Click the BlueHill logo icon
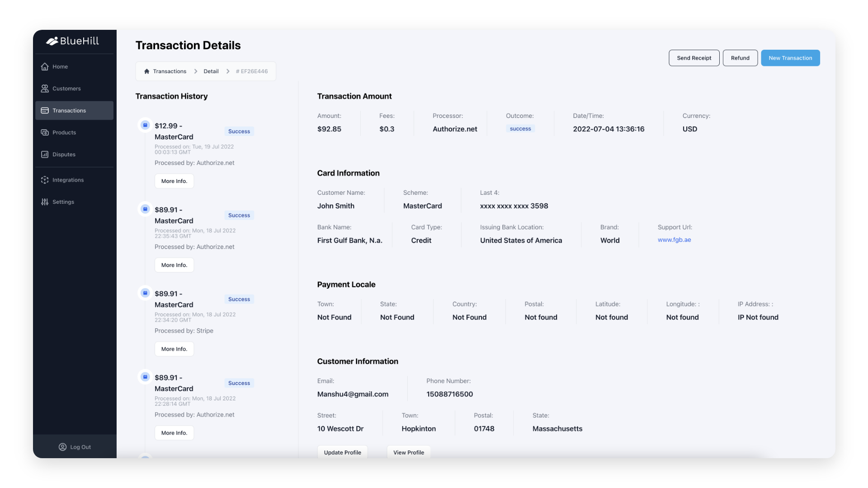 pos(52,41)
